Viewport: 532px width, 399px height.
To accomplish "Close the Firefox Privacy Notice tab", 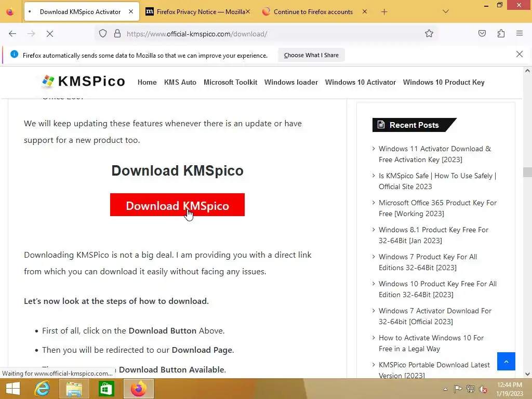I will [x=248, y=11].
